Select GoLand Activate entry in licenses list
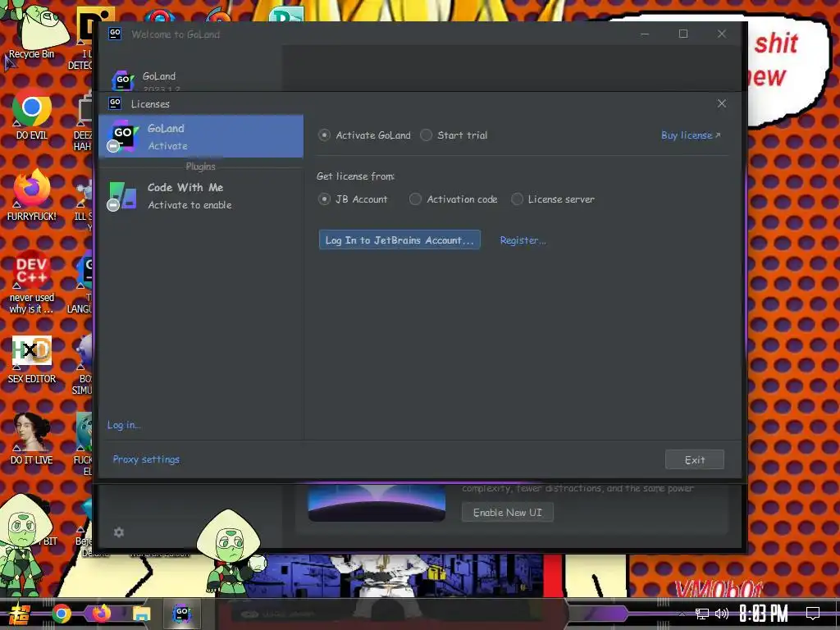The image size is (840, 630). [201, 136]
